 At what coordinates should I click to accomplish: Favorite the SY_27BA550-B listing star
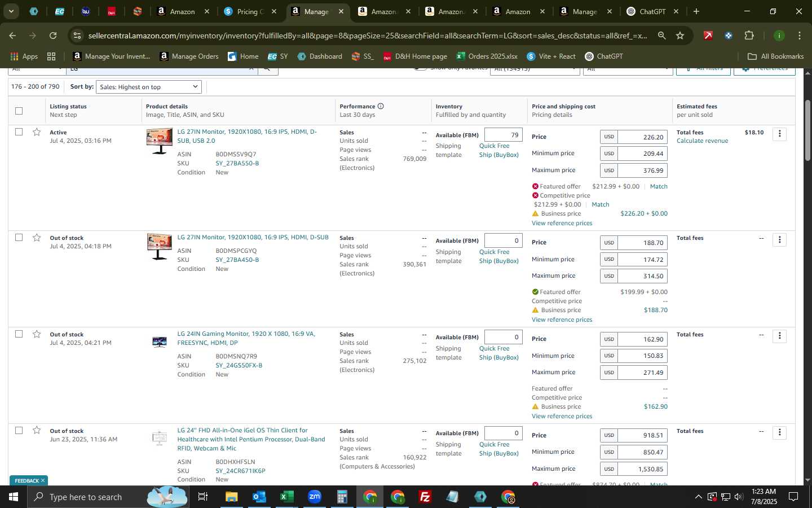(37, 132)
